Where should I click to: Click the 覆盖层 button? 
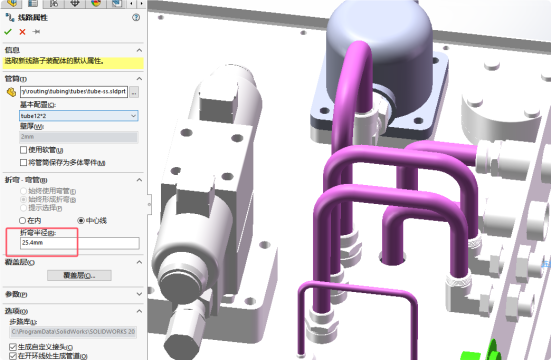coord(79,275)
